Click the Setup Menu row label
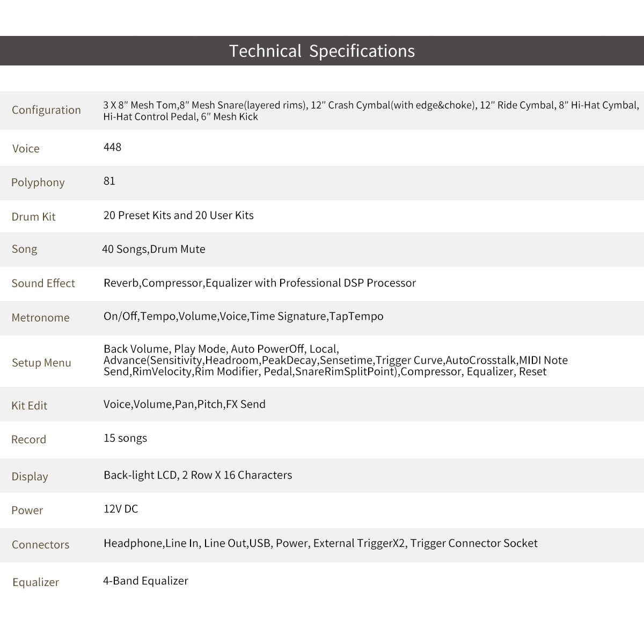Screen dimensions: 644x644 [41, 363]
